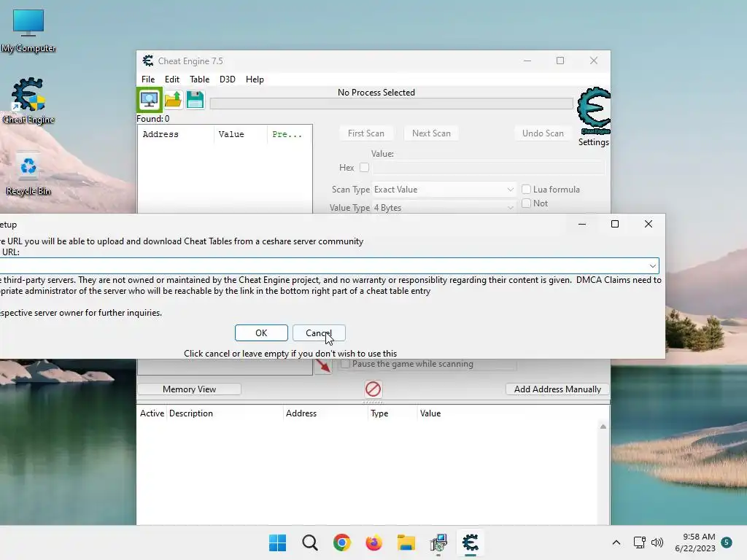Open the D3D menu

tap(228, 79)
